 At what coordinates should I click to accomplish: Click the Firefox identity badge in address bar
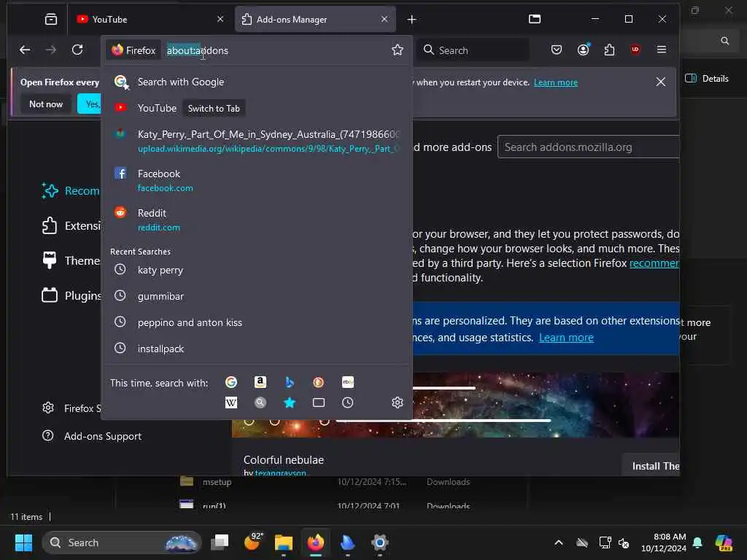(x=133, y=50)
